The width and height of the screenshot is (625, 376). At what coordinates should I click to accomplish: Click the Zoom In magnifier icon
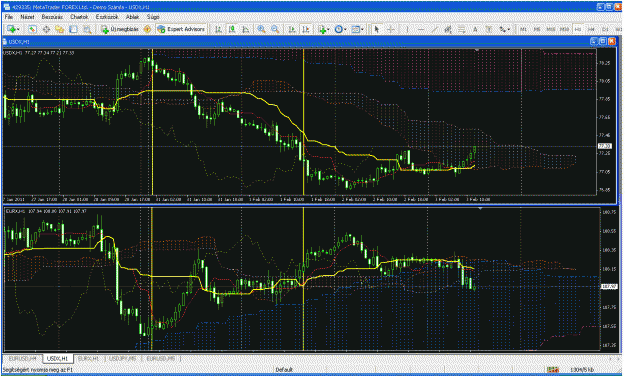click(x=261, y=29)
